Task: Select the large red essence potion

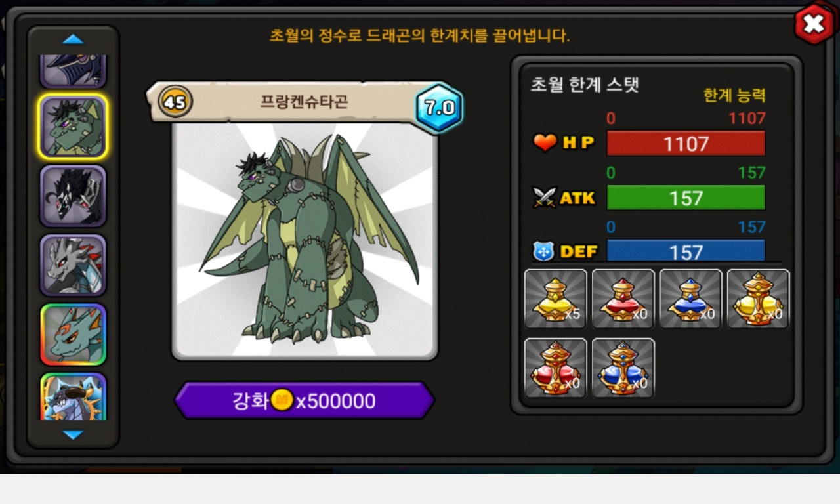Action: coord(556,367)
